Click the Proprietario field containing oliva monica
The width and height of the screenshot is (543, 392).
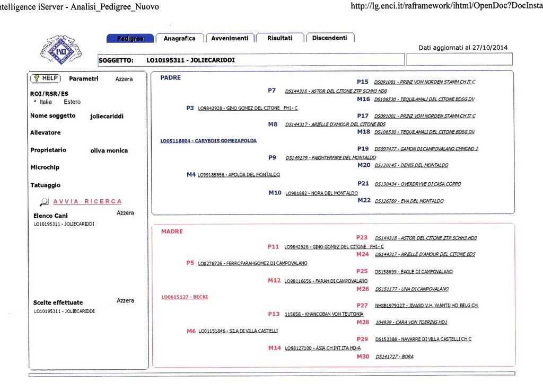click(109, 150)
